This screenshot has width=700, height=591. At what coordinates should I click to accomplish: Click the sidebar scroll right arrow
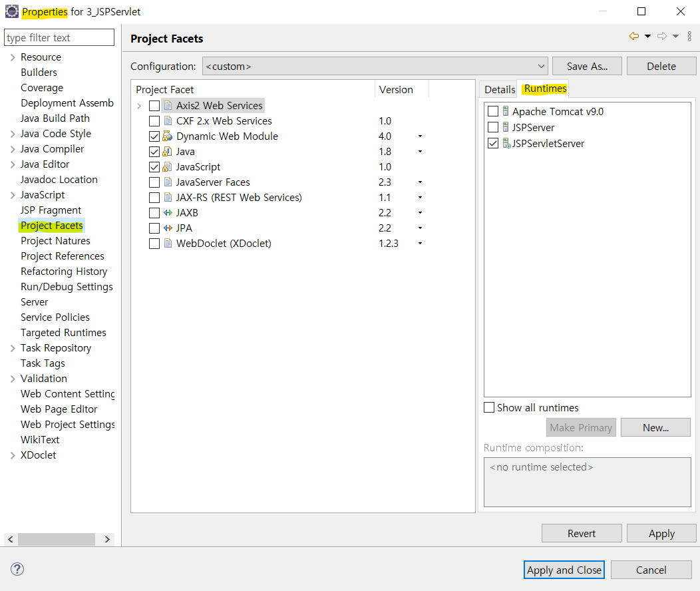pyautogui.click(x=107, y=539)
